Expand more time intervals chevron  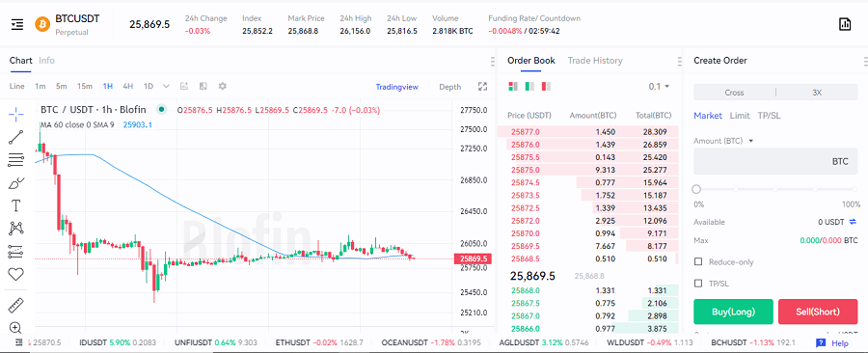tap(166, 86)
